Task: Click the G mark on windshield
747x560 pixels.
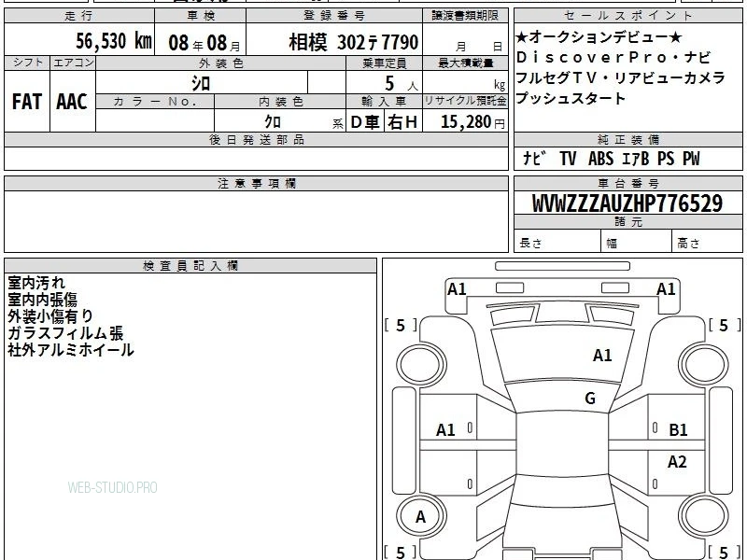Action: click(590, 398)
